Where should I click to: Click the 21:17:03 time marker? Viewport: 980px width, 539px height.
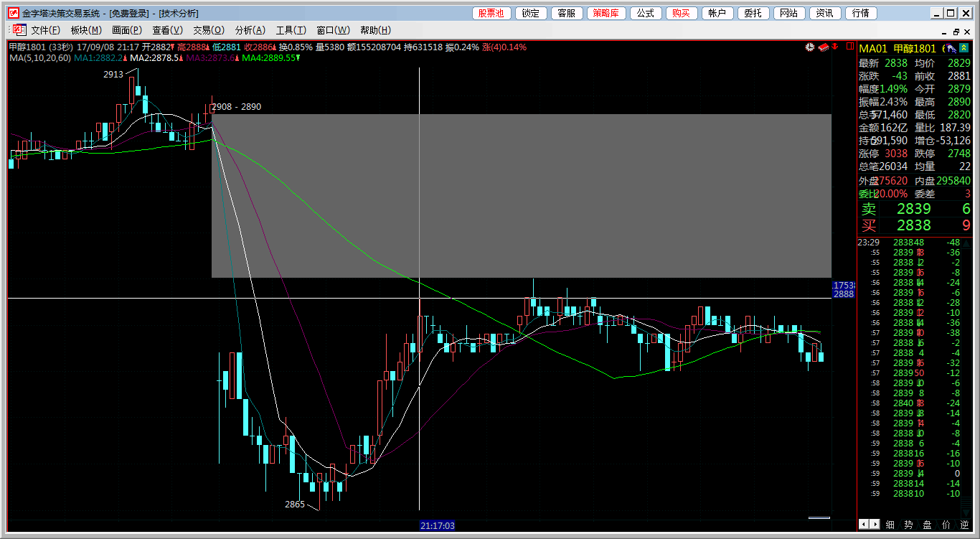pyautogui.click(x=438, y=525)
